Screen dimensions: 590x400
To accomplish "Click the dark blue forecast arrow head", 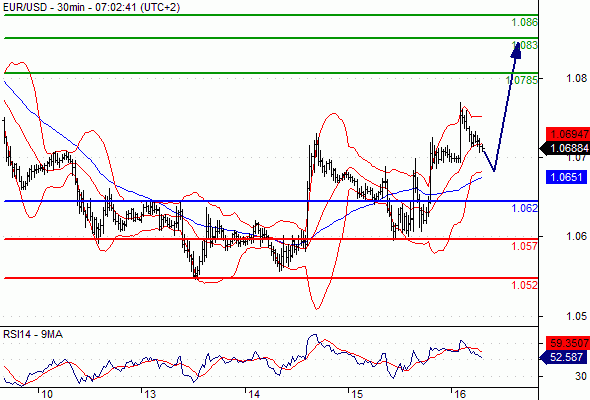I will pos(517,50).
